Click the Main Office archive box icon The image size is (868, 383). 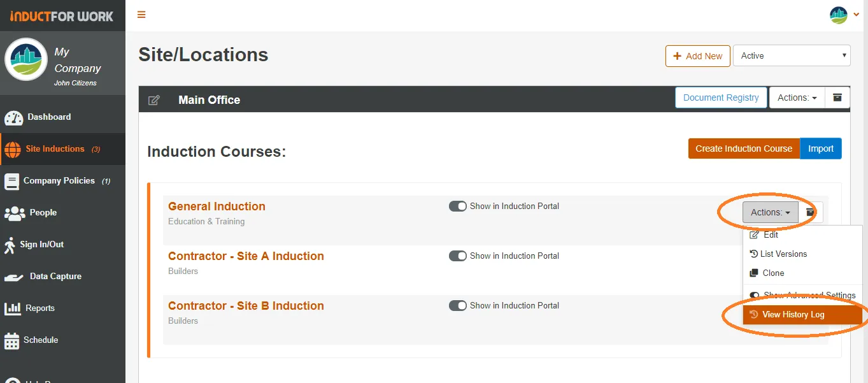pyautogui.click(x=837, y=98)
